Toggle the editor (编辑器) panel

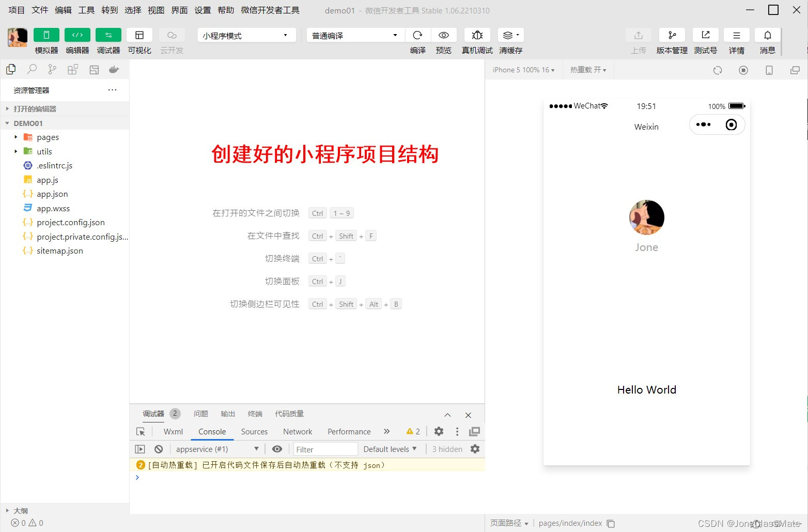tap(77, 35)
